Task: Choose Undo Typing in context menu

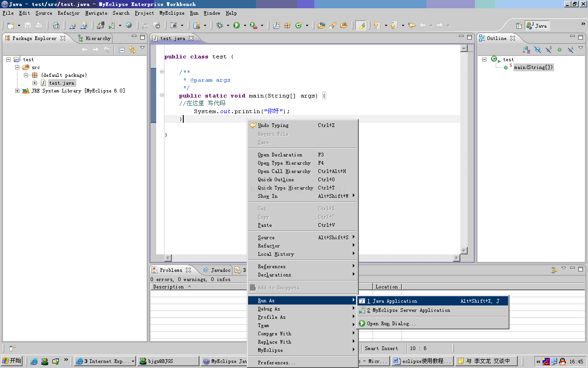Action: pyautogui.click(x=302, y=125)
